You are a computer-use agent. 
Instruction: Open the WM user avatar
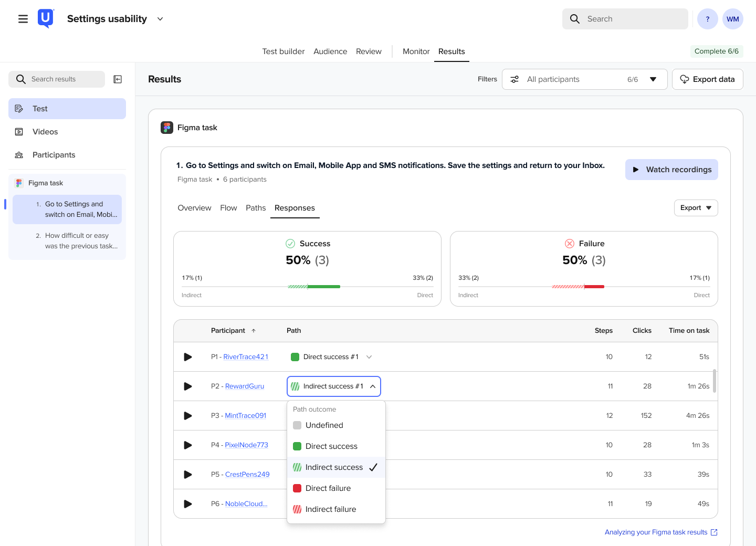coord(733,19)
